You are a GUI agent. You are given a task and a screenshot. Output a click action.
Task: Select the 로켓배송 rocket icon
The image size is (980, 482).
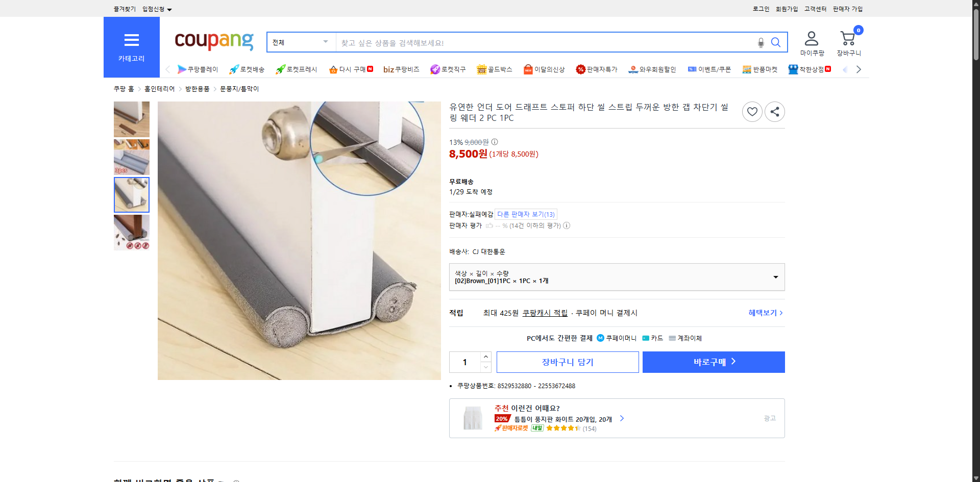pyautogui.click(x=233, y=69)
